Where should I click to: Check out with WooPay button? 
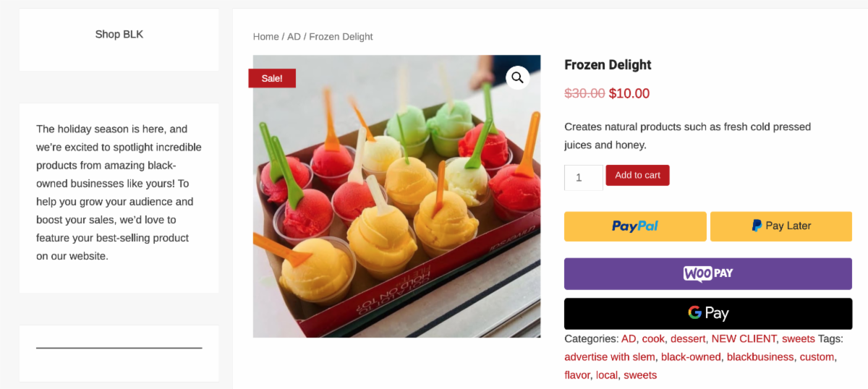(708, 274)
